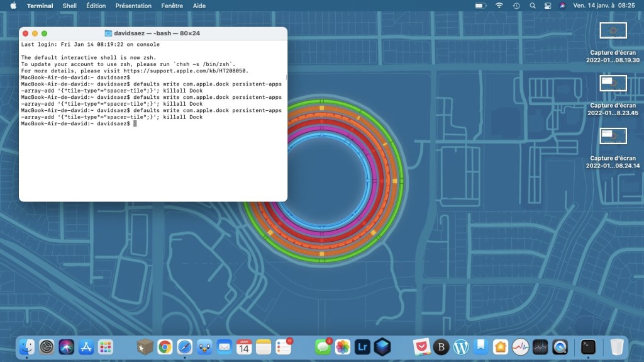Launch the Photos app from the Dock
The image size is (644, 362).
343,346
